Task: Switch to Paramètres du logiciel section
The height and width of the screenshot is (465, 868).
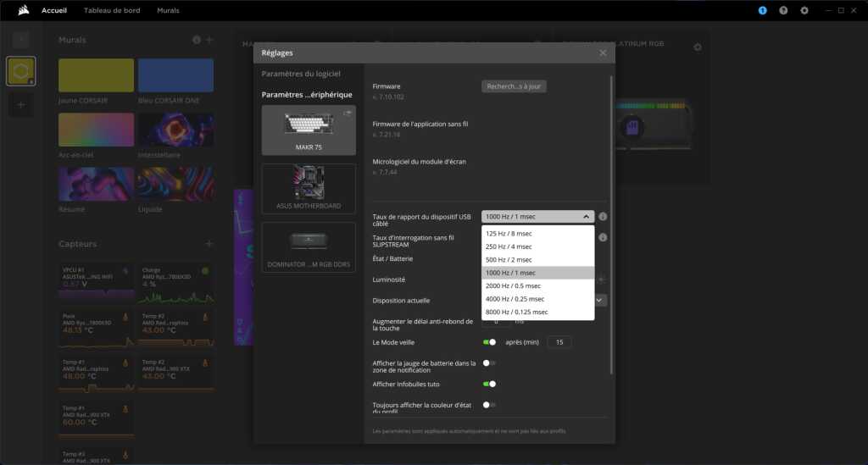Action: coord(301,74)
